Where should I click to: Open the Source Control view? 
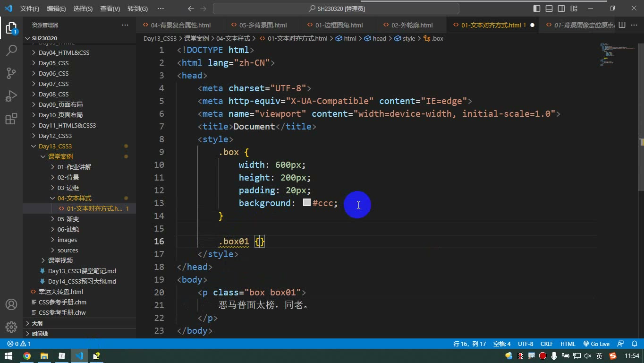(11, 73)
